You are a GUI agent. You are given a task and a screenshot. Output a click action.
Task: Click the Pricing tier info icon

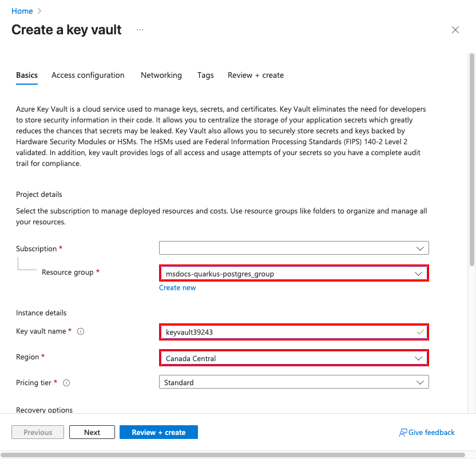[x=66, y=383]
